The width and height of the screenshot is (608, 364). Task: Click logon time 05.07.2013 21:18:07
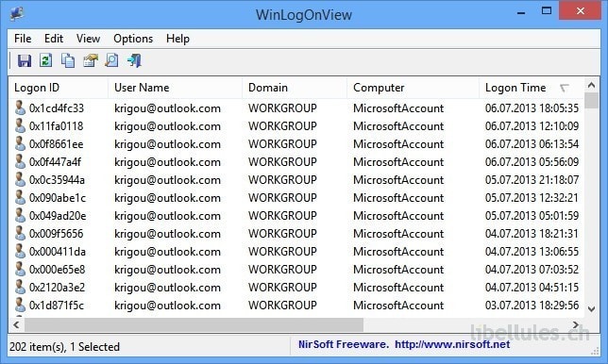[x=532, y=180]
